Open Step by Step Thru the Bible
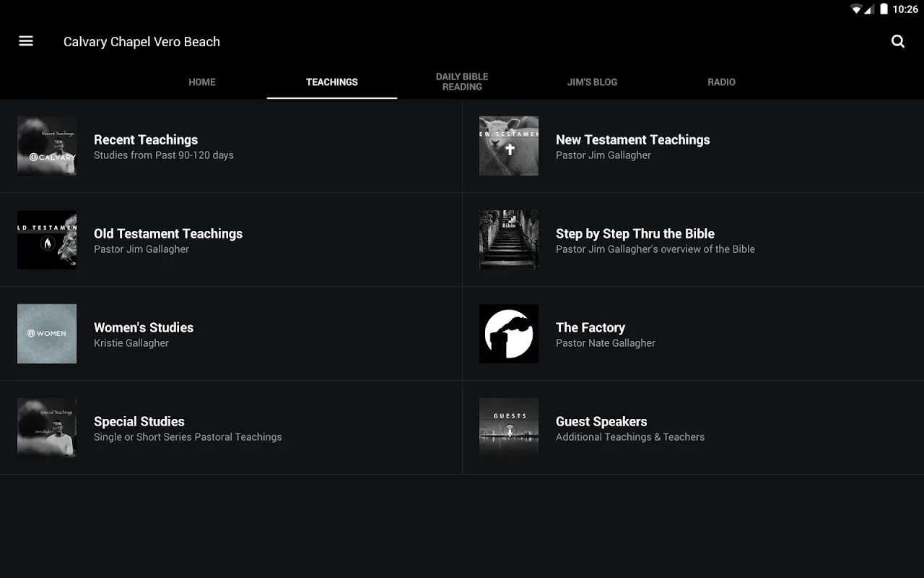The height and width of the screenshot is (578, 924). click(635, 233)
